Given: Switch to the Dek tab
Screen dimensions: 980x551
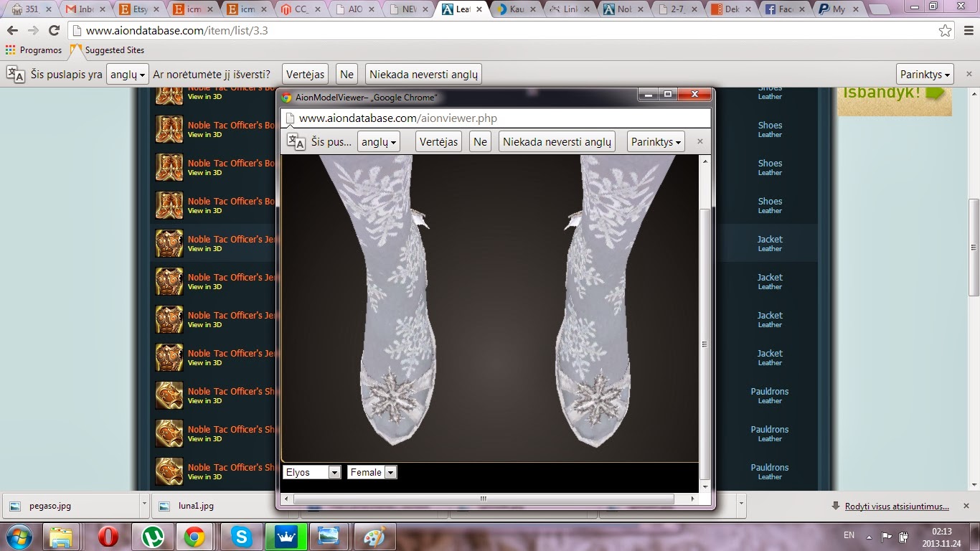Looking at the screenshot, I should [x=731, y=9].
